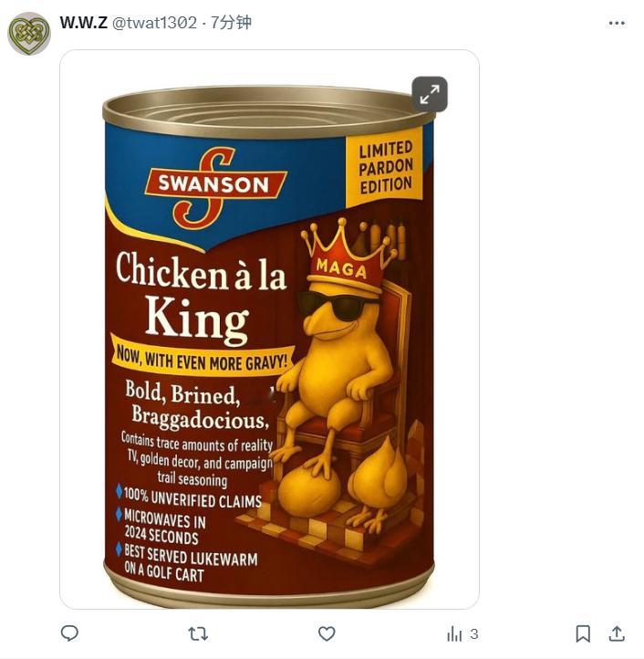Click the Limited Pardon Edition yellow label
This screenshot has width=644, height=659.
pyautogui.click(x=385, y=167)
